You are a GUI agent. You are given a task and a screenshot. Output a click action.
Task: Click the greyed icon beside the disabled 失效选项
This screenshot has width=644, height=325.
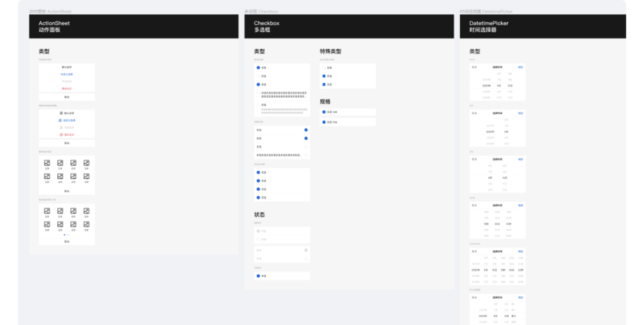point(61,127)
